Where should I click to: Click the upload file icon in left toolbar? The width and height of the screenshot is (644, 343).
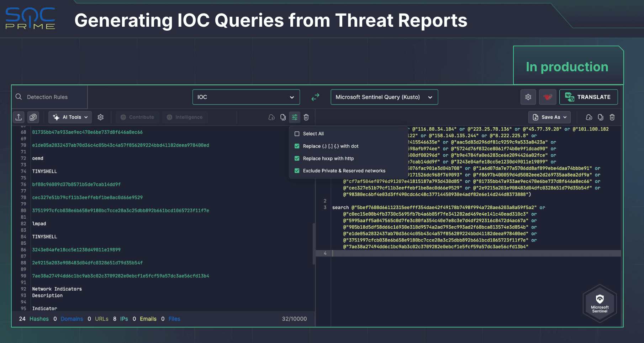point(19,117)
